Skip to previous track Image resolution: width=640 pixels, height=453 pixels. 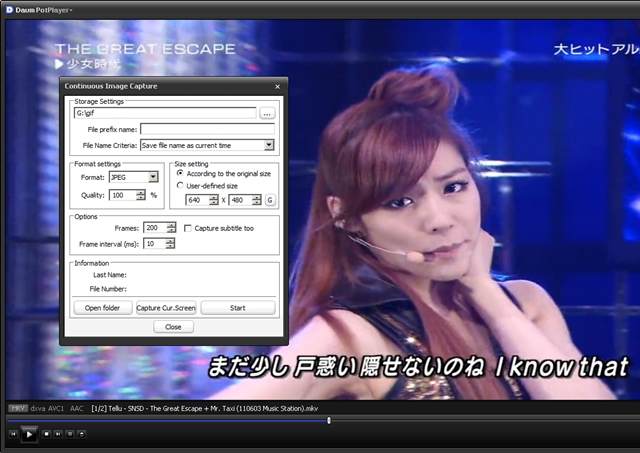[x=13, y=434]
